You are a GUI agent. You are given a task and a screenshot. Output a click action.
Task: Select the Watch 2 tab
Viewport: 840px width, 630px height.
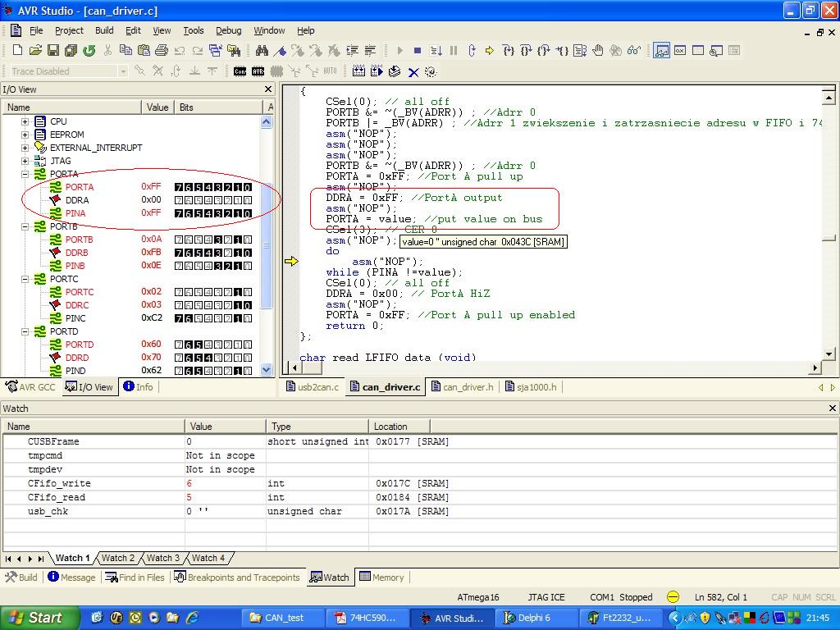pos(117,558)
